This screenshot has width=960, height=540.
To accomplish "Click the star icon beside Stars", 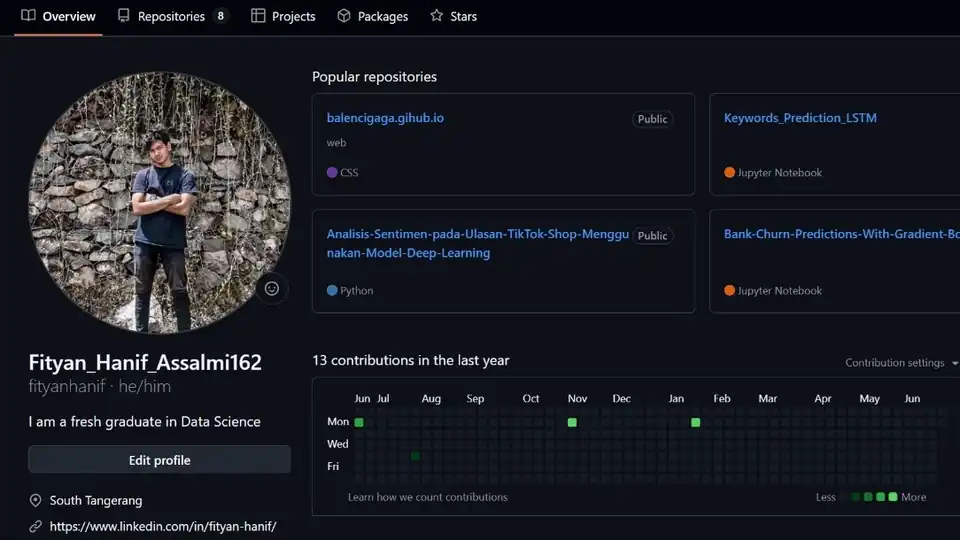I will coord(437,15).
